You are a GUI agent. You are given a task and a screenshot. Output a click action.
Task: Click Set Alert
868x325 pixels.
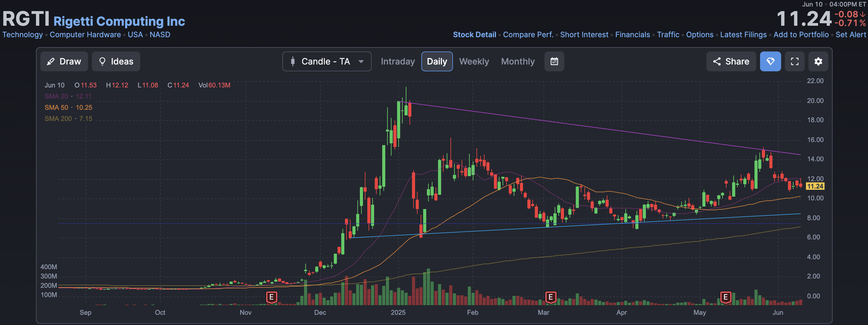851,35
